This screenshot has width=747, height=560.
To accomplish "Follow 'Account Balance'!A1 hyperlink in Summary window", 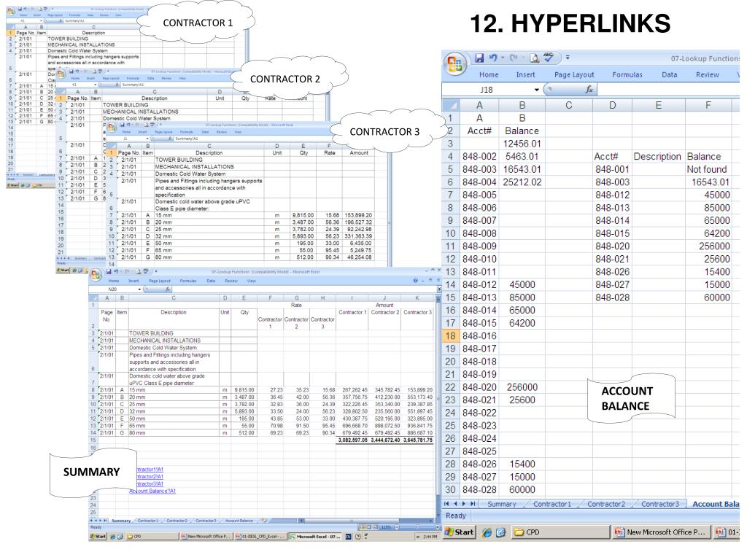I will [152, 491].
